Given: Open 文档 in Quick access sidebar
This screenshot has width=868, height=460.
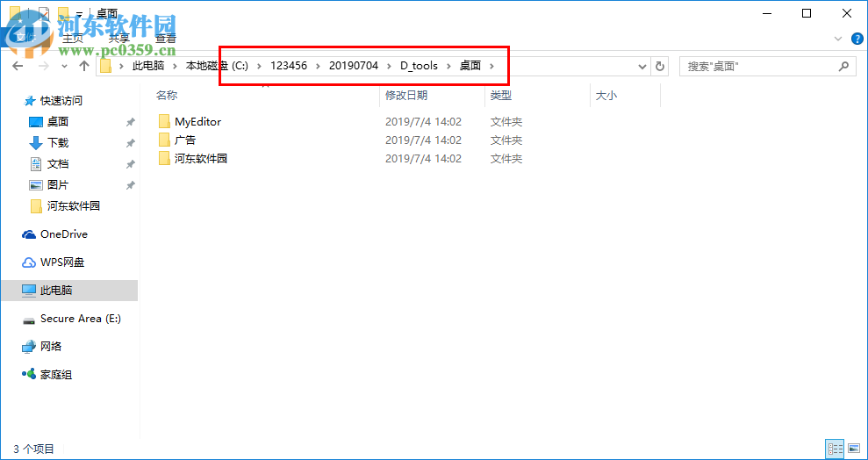Looking at the screenshot, I should 58,164.
